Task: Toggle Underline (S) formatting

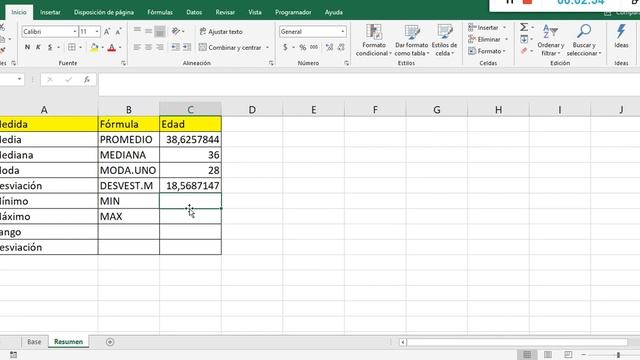Action: pyautogui.click(x=50, y=47)
